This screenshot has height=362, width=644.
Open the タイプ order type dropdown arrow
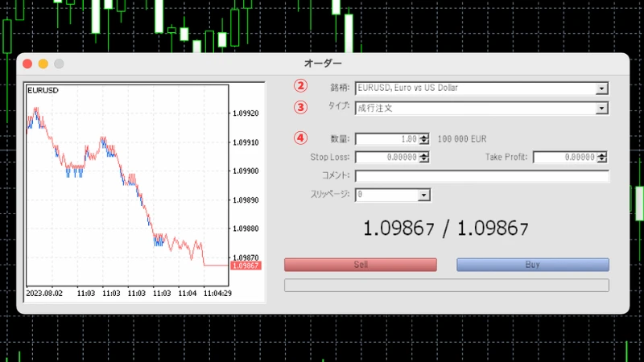coord(601,109)
